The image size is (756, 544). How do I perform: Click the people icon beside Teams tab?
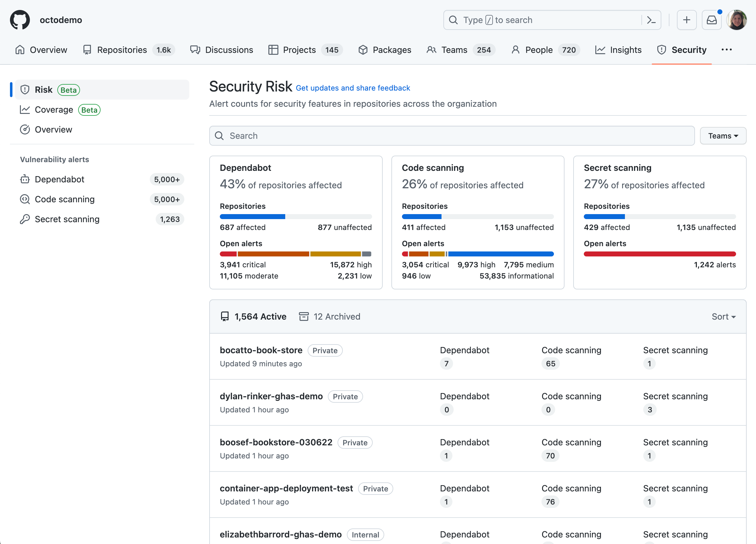(x=431, y=49)
